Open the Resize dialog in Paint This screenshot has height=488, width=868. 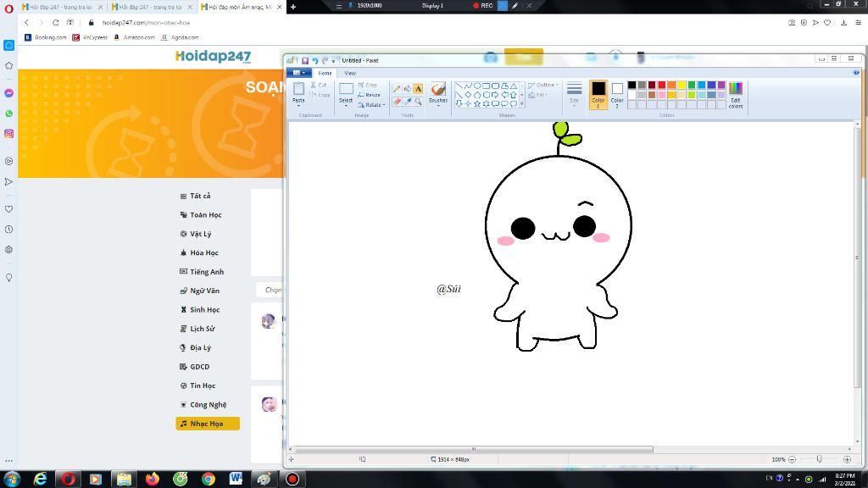click(x=370, y=95)
